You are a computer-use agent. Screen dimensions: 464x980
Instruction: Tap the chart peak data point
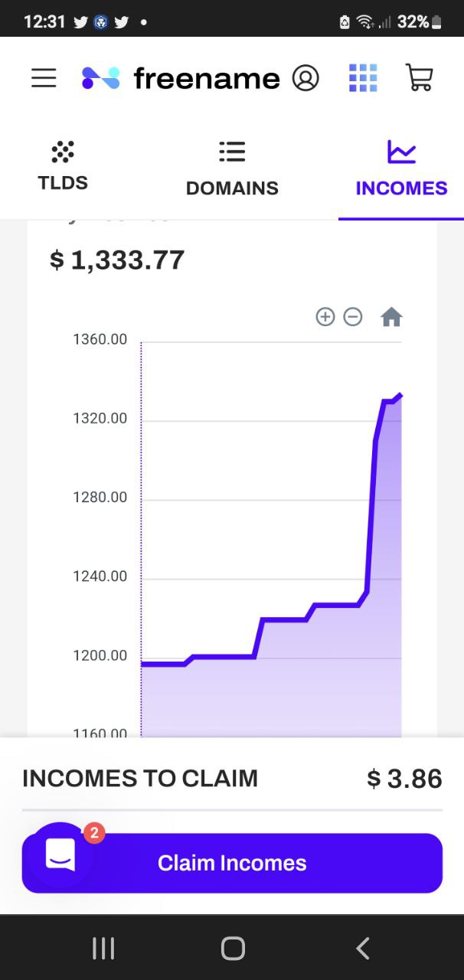400,395
